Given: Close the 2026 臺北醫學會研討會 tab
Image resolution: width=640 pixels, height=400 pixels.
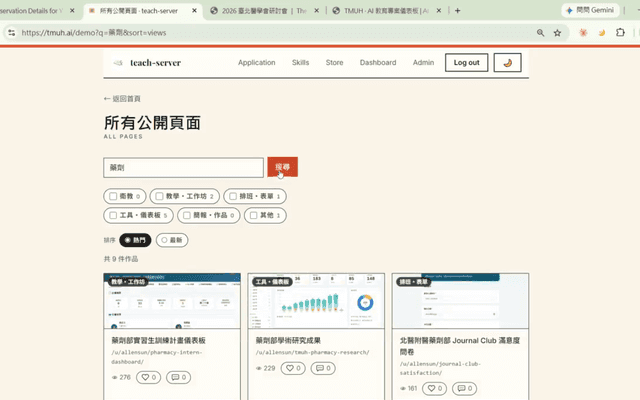Looking at the screenshot, I should [x=316, y=11].
